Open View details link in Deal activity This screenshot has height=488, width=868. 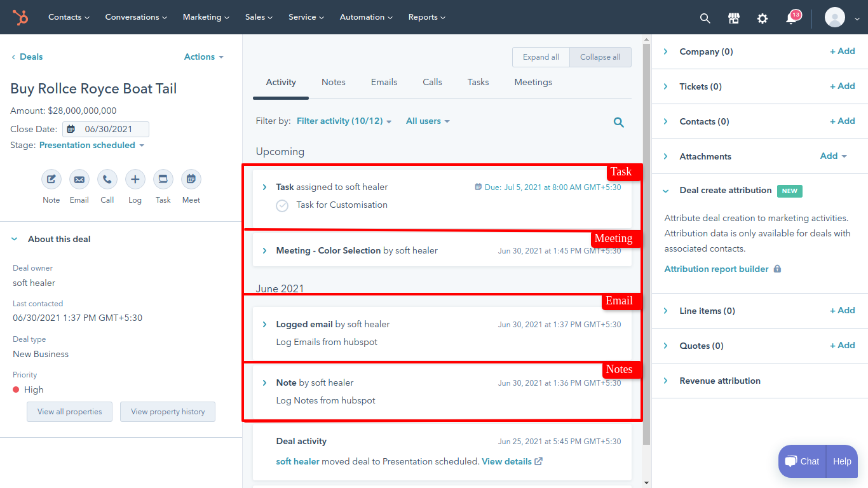[506, 461]
